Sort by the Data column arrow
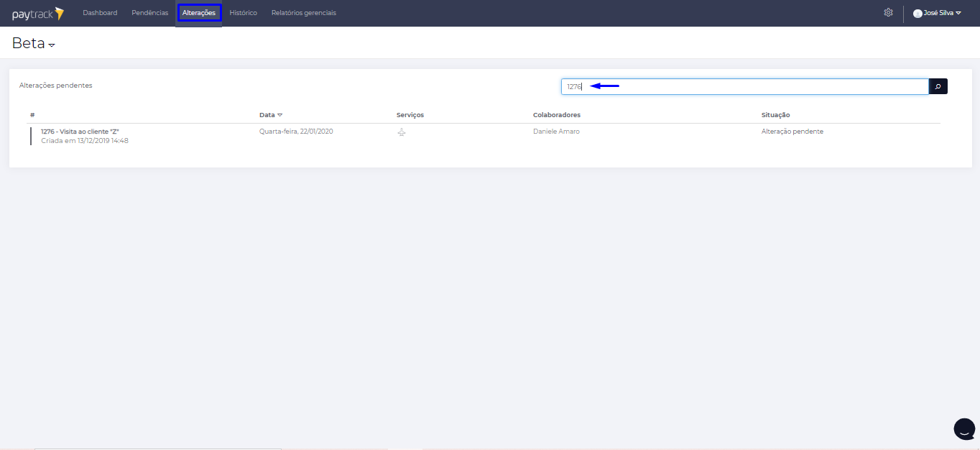 (280, 115)
